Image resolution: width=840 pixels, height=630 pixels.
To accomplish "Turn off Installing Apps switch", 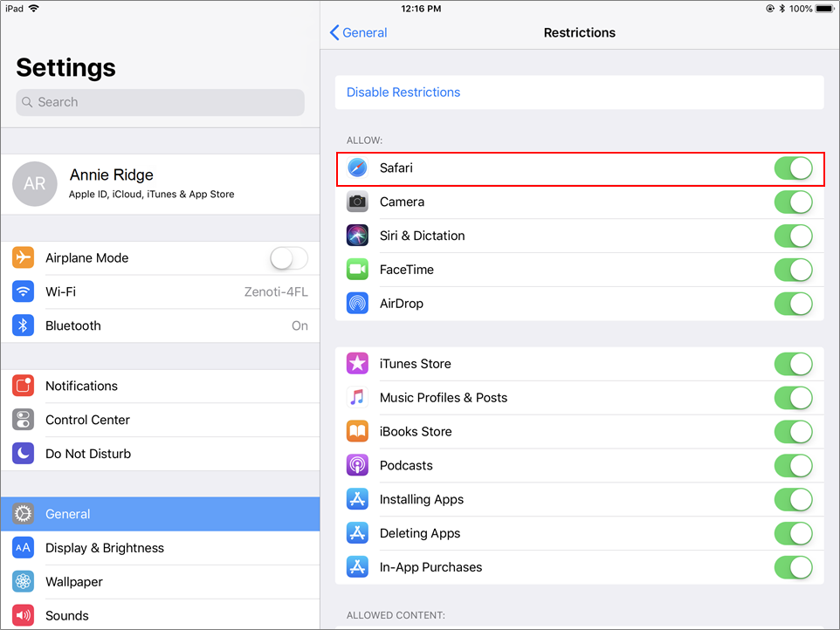I will coord(794,499).
